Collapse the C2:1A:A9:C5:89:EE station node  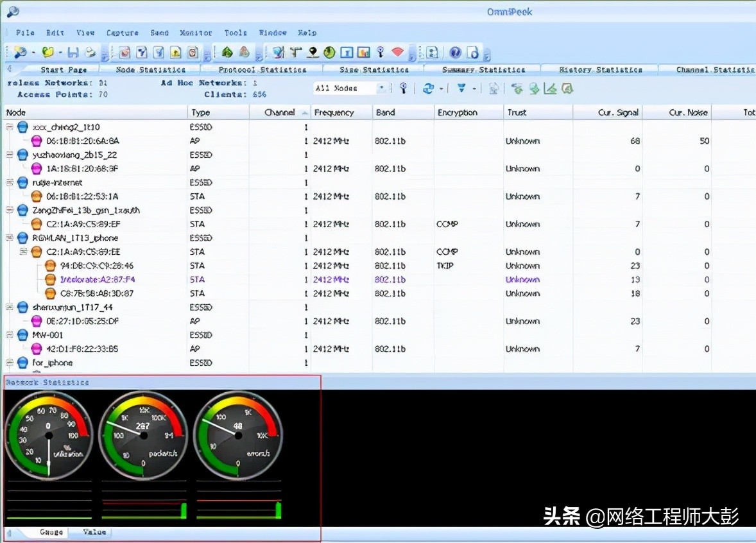coord(23,252)
